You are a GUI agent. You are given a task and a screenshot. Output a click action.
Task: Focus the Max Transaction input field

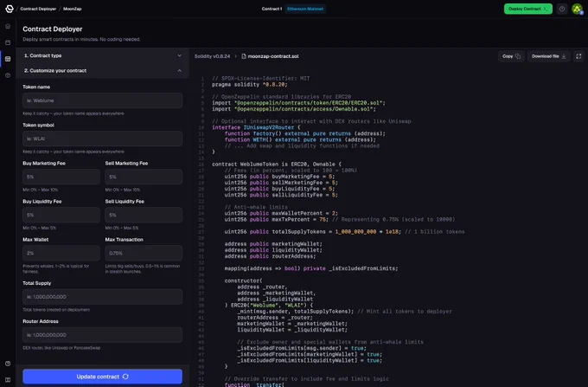144,254
